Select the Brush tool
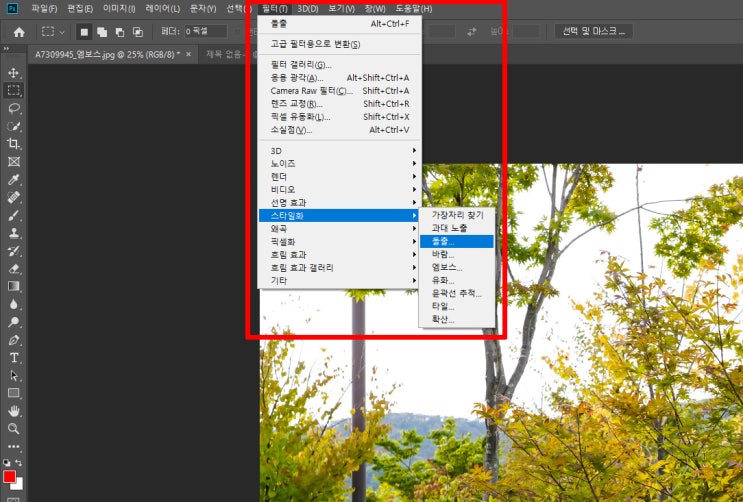The width and height of the screenshot is (743, 502). click(x=13, y=215)
